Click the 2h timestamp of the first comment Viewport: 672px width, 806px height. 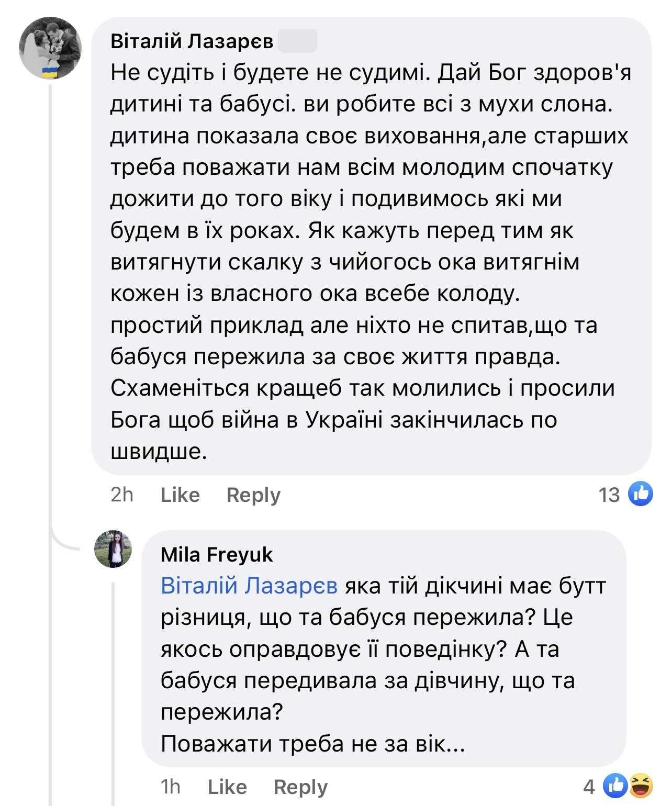coord(122,495)
